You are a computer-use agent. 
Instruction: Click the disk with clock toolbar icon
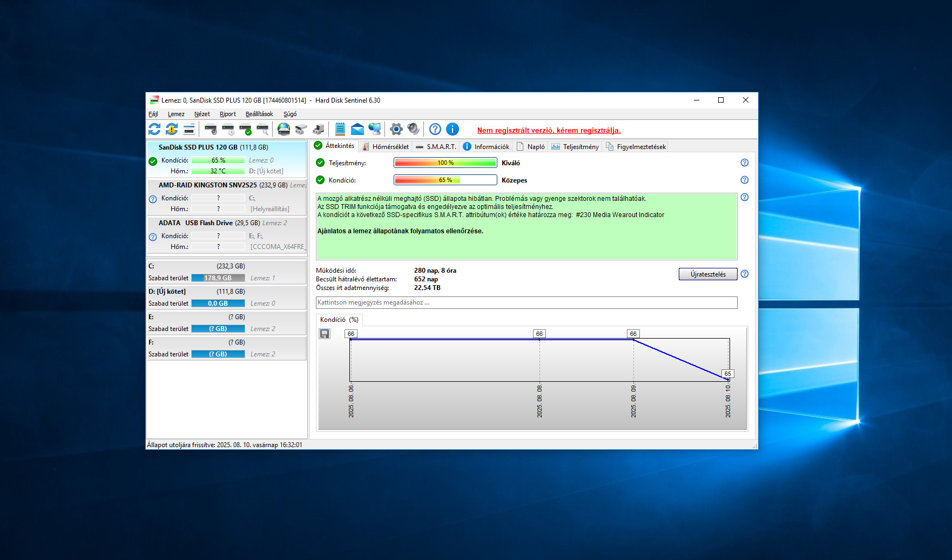pos(228,129)
